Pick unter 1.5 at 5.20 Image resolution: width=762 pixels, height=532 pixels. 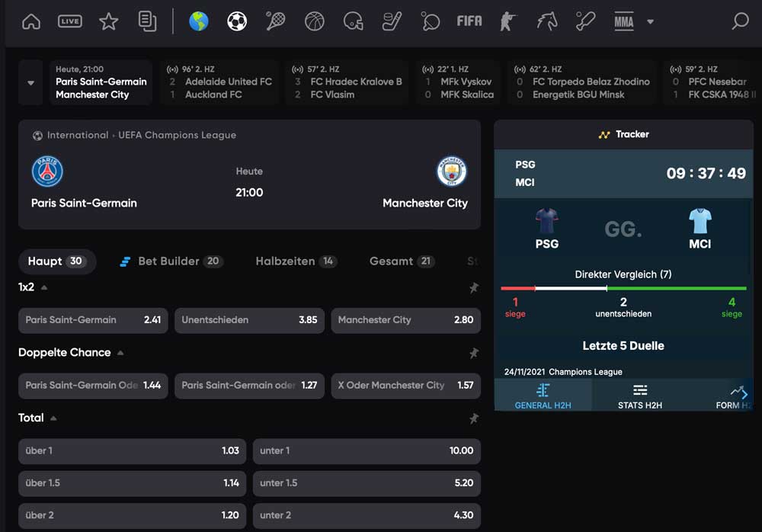click(x=367, y=483)
